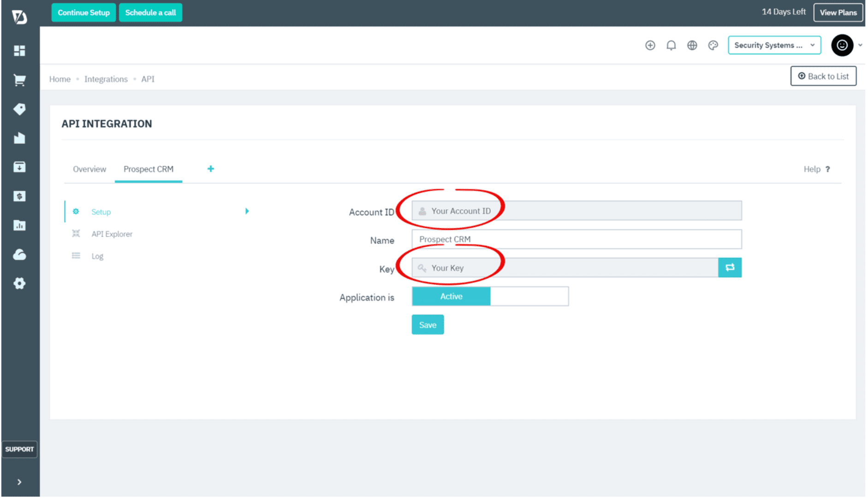Click the inactive side of Application toggle
The height and width of the screenshot is (498, 868).
coord(529,296)
